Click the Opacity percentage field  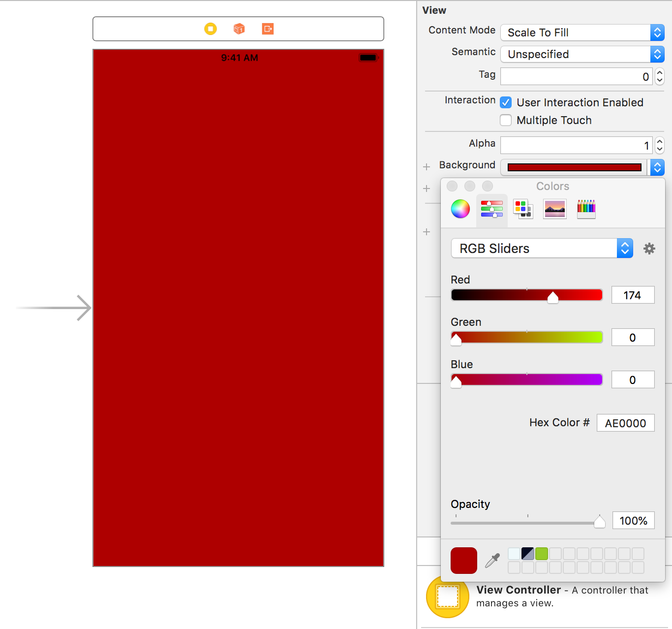pyautogui.click(x=634, y=520)
